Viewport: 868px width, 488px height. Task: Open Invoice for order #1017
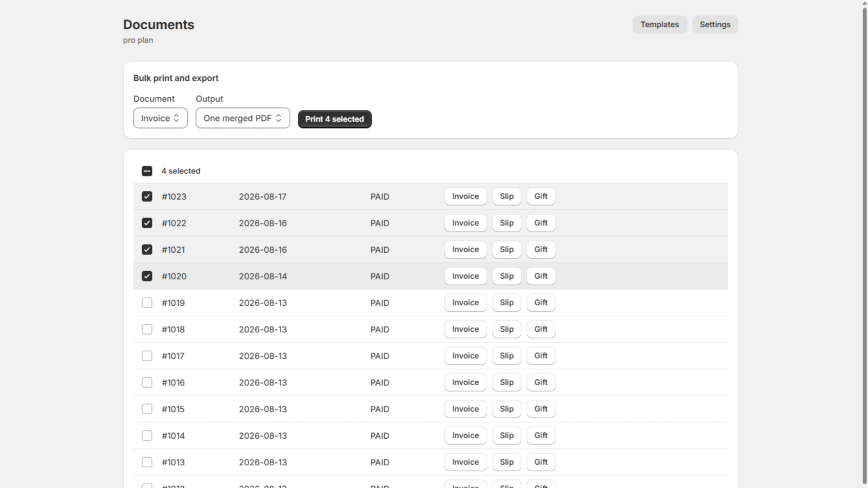465,356
